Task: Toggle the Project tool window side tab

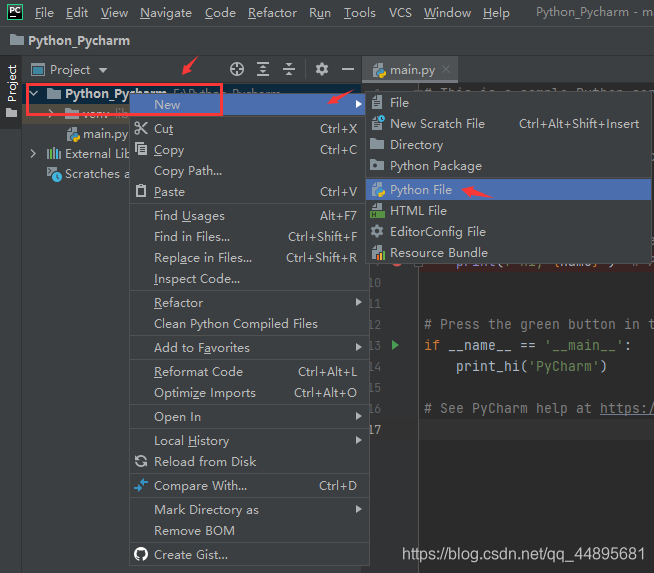Action: (x=12, y=91)
